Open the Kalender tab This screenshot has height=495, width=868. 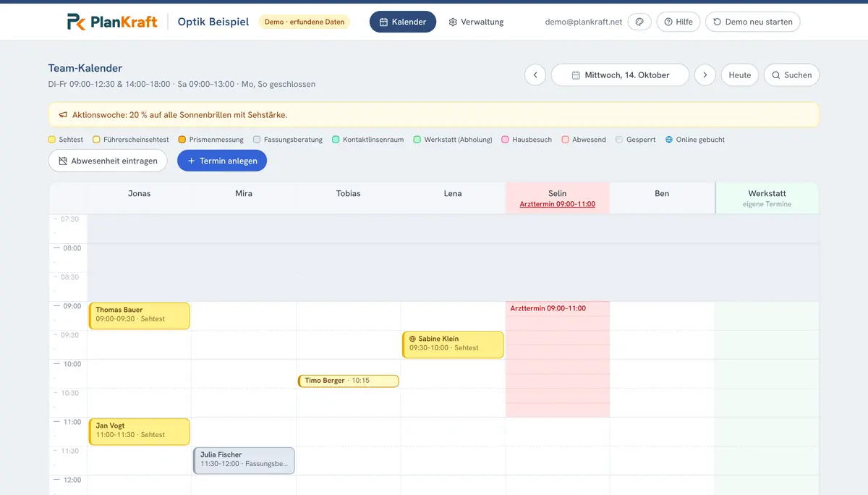[403, 22]
